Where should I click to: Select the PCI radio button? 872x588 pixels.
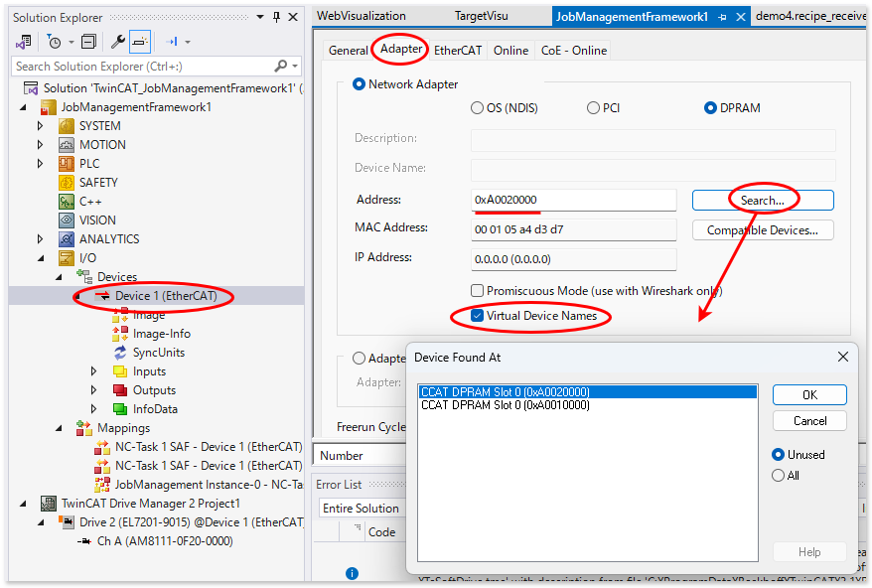(593, 108)
